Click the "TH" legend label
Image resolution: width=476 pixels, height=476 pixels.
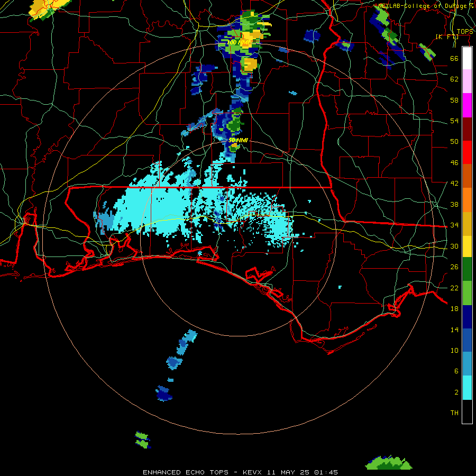[x=454, y=413]
